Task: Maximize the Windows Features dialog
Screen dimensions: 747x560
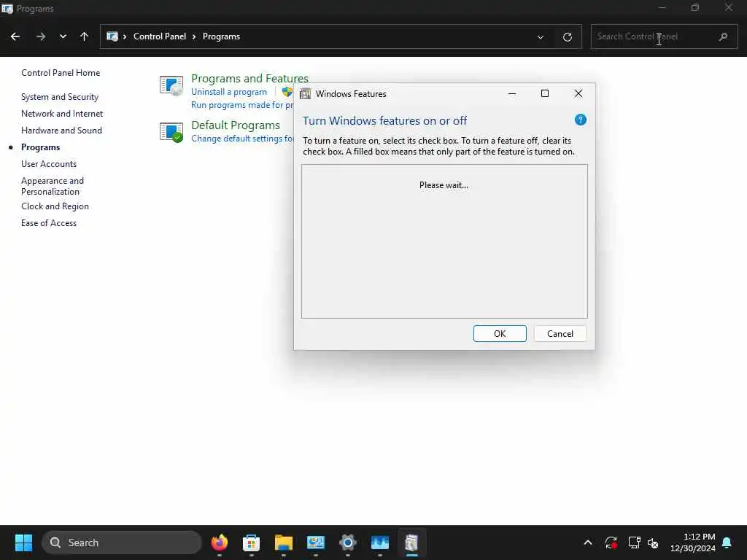Action: pos(545,94)
